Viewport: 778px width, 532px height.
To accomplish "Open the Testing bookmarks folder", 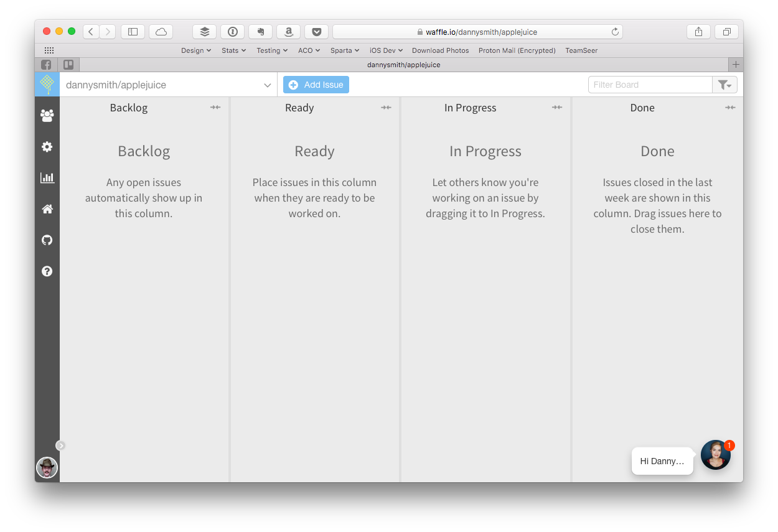I will click(272, 50).
